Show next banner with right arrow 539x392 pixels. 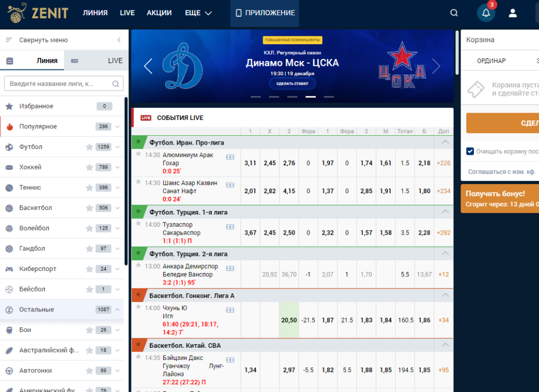click(x=436, y=66)
